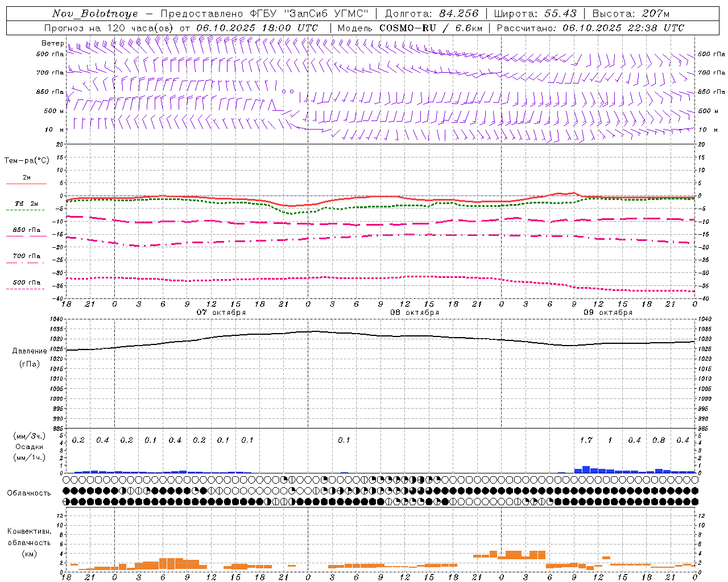This screenshot has width=728, height=582.
Task: Click the 'Тем-ра(°C)' temperature panel label
Action: click(27, 161)
